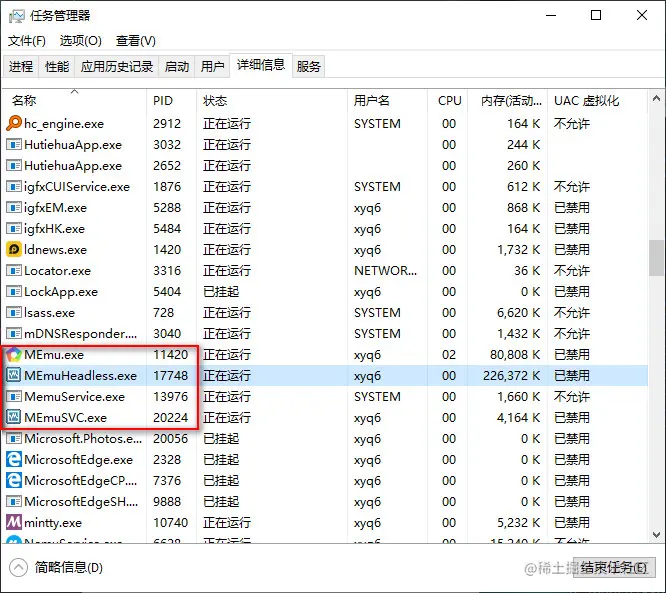This screenshot has width=666, height=593.
Task: Select the hc_engine.exe process name
Action: pos(64,124)
